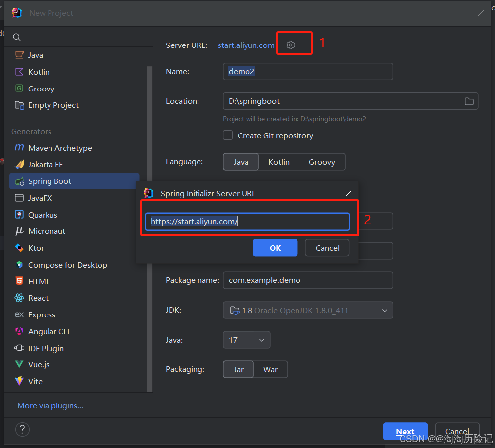Select Micronaut label

coord(47,231)
